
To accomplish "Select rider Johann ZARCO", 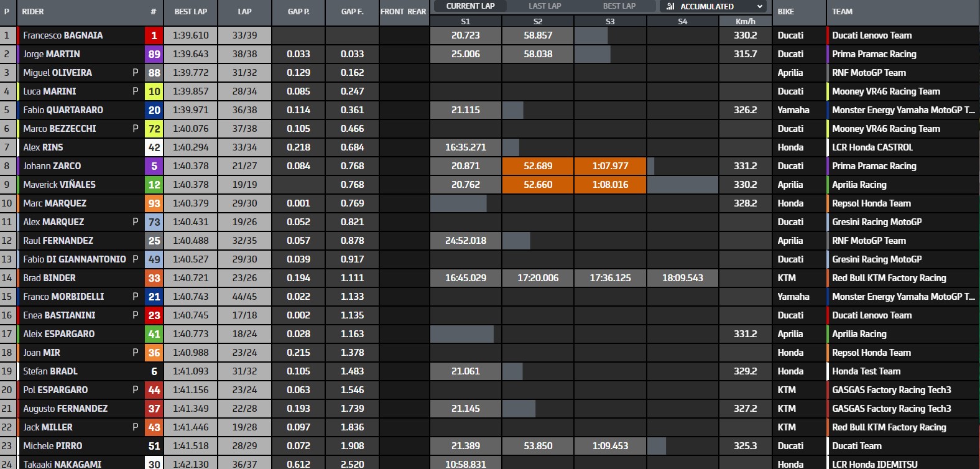I will pyautogui.click(x=52, y=166).
